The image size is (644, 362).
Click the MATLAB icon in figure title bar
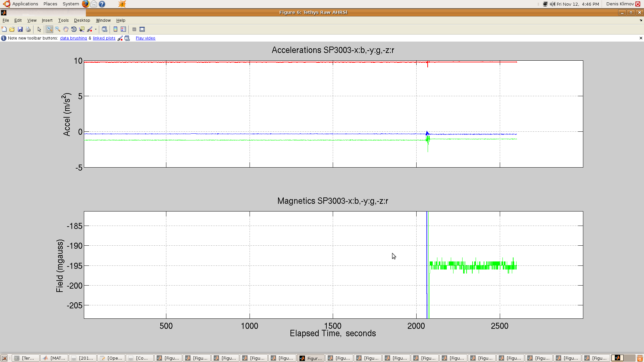4,13
